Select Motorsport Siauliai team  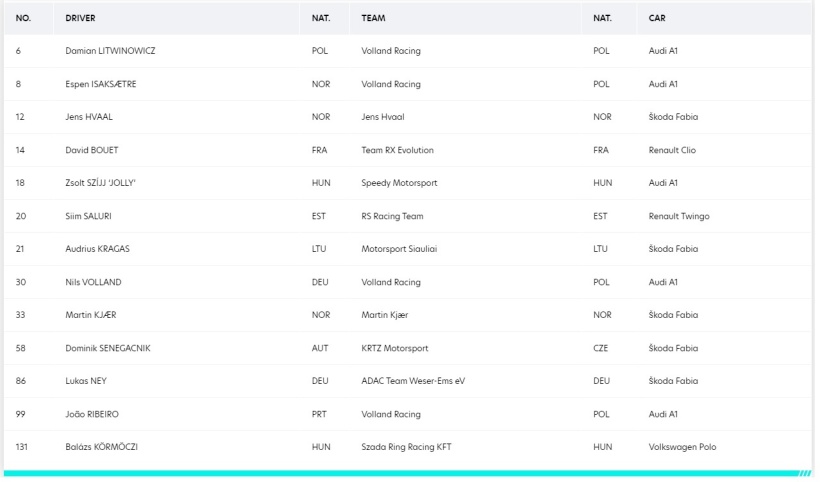tap(398, 249)
